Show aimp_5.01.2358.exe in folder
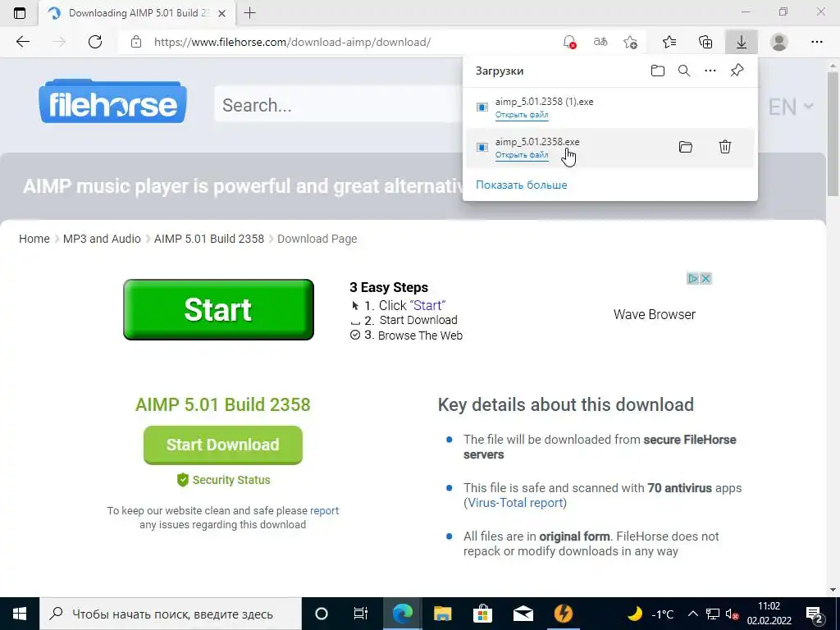This screenshot has width=840, height=630. click(686, 147)
